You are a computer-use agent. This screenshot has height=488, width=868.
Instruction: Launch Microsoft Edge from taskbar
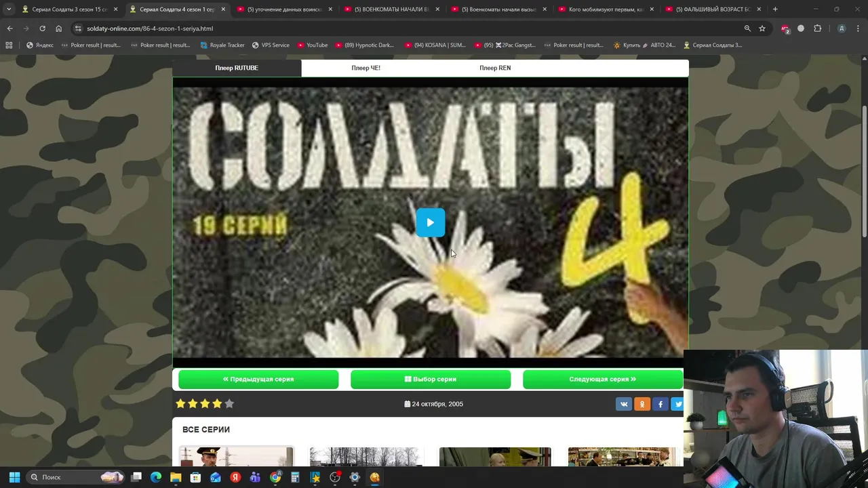pyautogui.click(x=156, y=477)
